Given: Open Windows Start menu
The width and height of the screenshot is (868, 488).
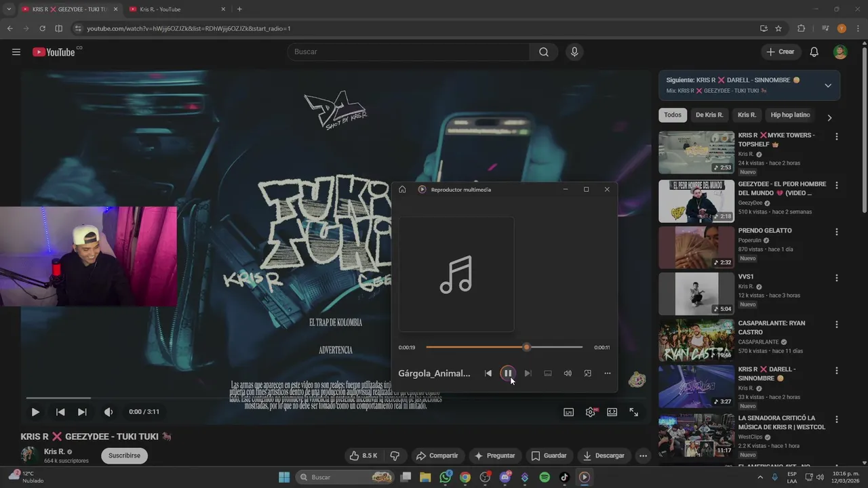Looking at the screenshot, I should [x=284, y=477].
